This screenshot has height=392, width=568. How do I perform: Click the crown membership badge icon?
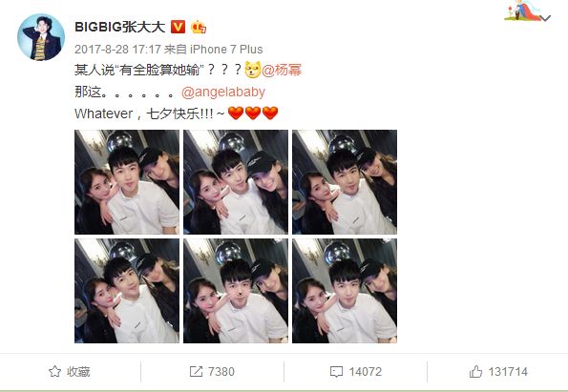[x=199, y=27]
